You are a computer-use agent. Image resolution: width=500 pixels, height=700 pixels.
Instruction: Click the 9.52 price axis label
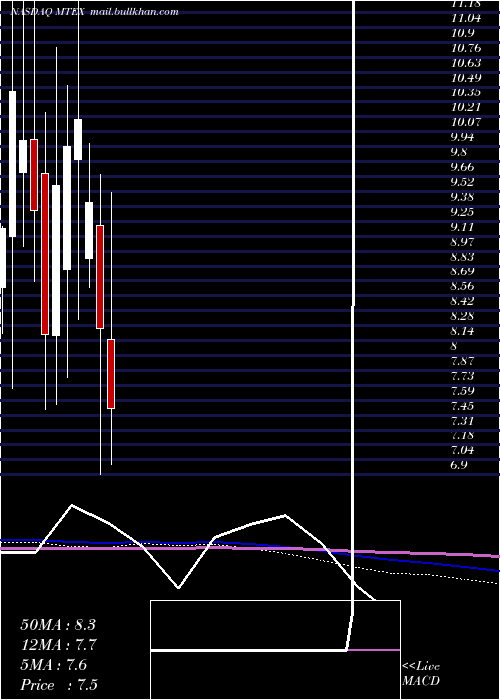[462, 182]
